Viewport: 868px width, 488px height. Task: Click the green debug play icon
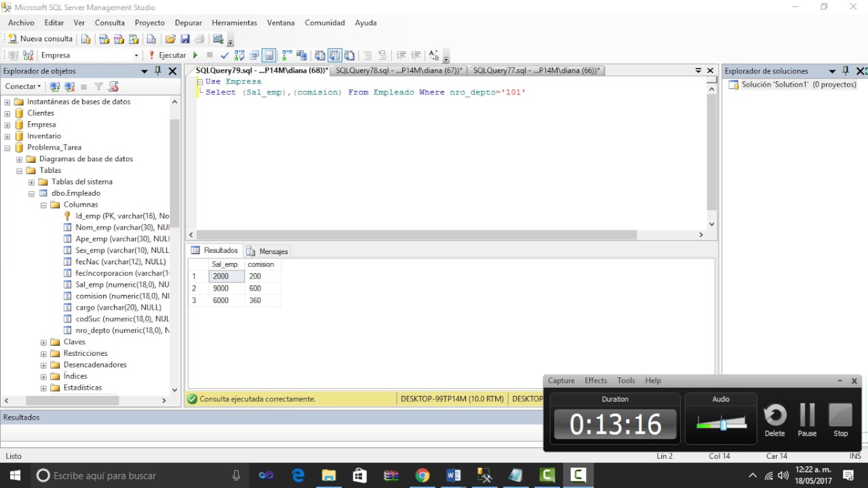click(x=195, y=55)
